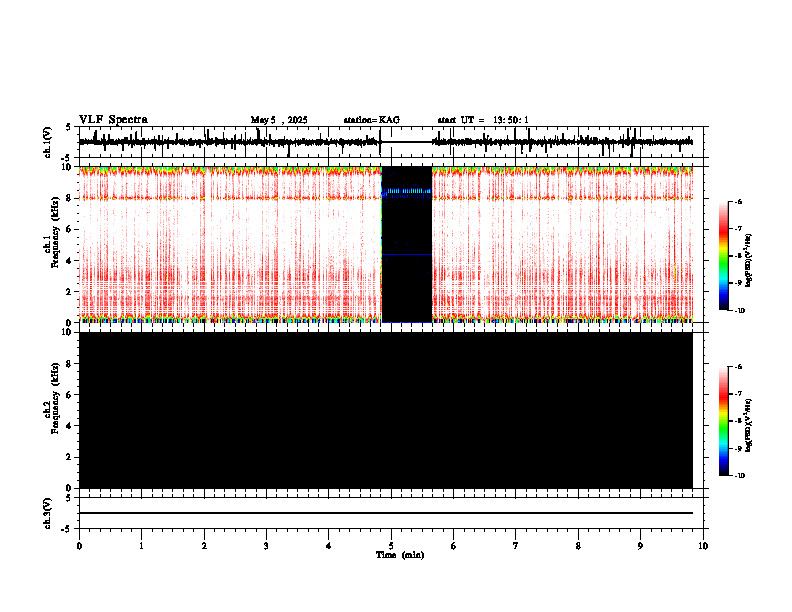The width and height of the screenshot is (792, 612).
Task: Select the ch.1 colorbar "log(PSD)(V²/Hz)" label
Action: click(x=748, y=260)
